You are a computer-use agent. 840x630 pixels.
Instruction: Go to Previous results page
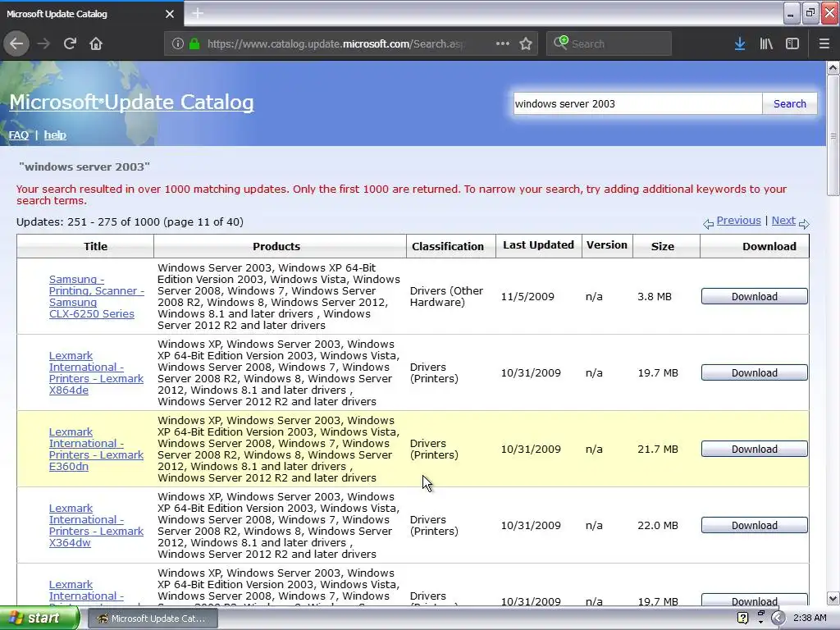tap(738, 220)
